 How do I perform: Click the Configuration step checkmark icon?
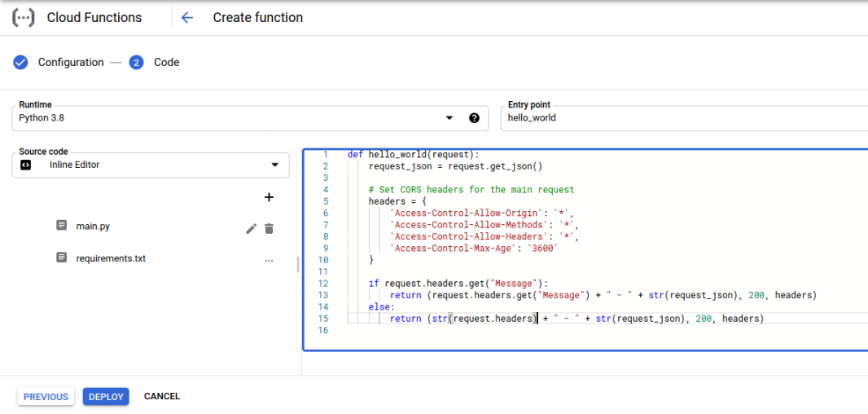[x=21, y=62]
